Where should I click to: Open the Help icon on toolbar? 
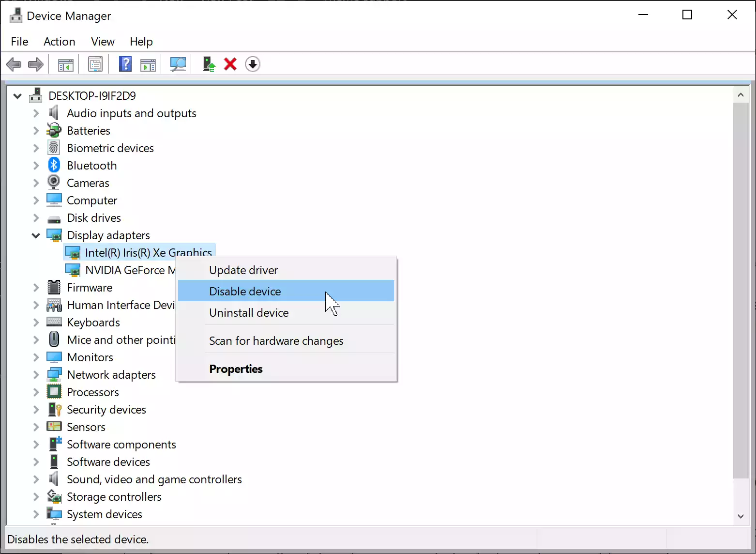coord(125,64)
